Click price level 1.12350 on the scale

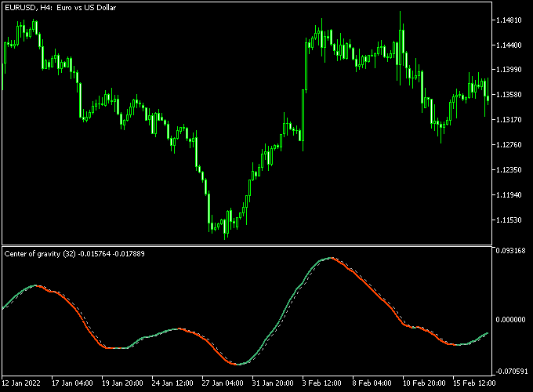(x=509, y=169)
